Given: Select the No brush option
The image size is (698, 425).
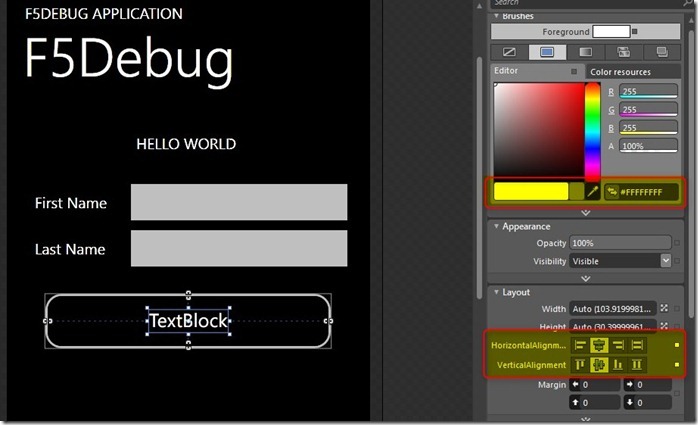Looking at the screenshot, I should point(509,52).
